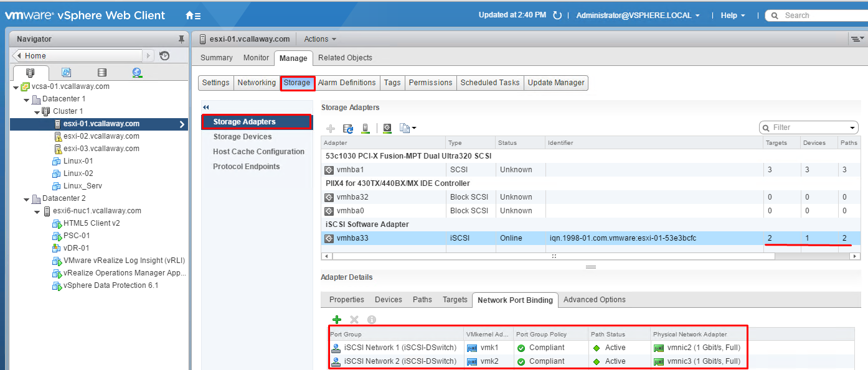
Task: Open the Permissions sub-tab
Action: 430,83
